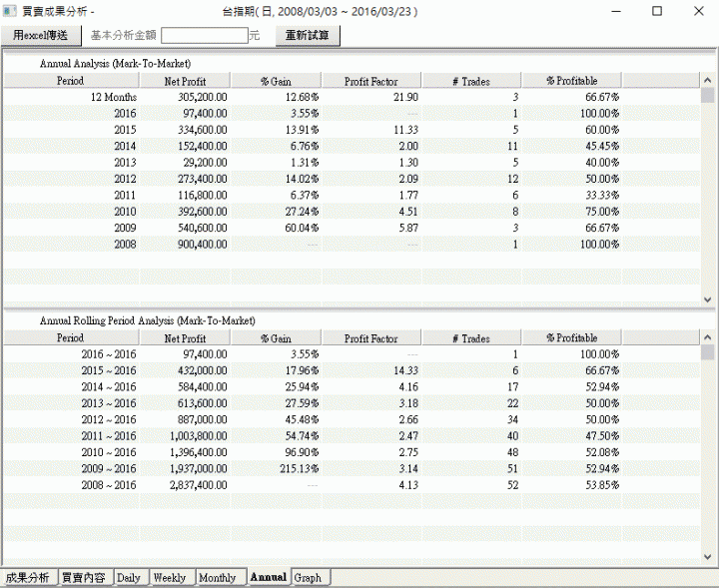Image resolution: width=719 pixels, height=588 pixels.
Task: Click % Profitable header in Annual Analysis
Action: pyautogui.click(x=572, y=81)
